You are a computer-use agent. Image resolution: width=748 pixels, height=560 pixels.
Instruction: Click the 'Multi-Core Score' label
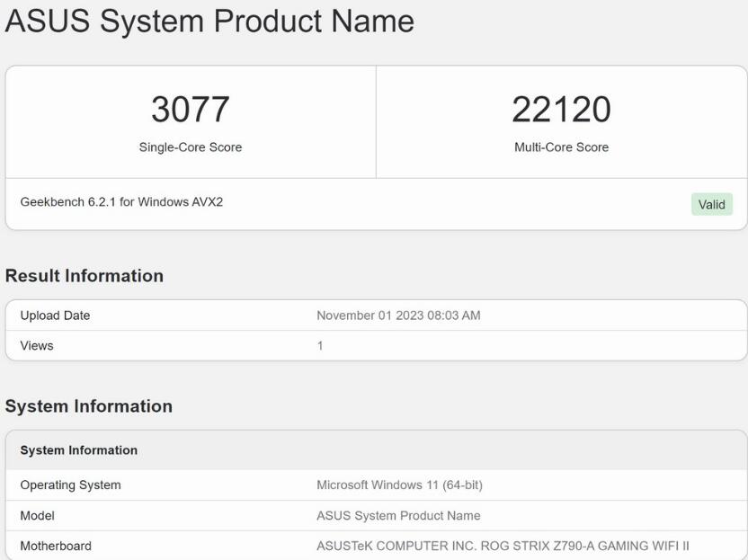562,147
